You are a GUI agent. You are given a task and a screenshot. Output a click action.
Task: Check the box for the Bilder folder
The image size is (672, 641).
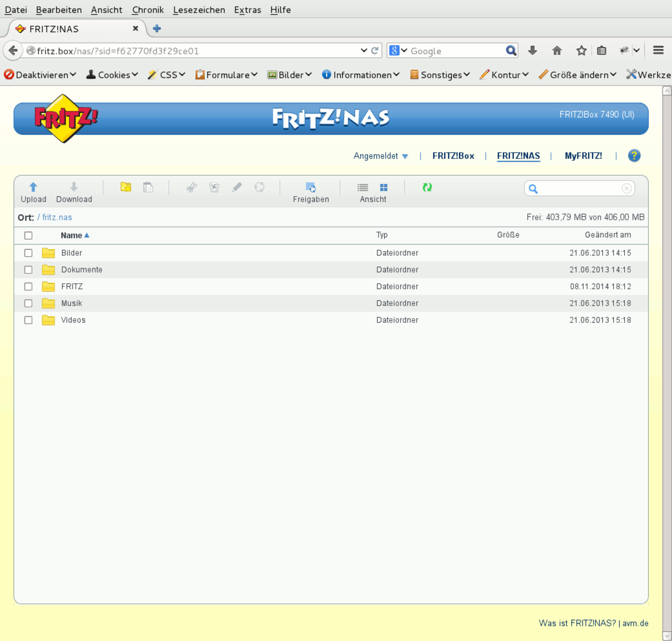point(28,253)
